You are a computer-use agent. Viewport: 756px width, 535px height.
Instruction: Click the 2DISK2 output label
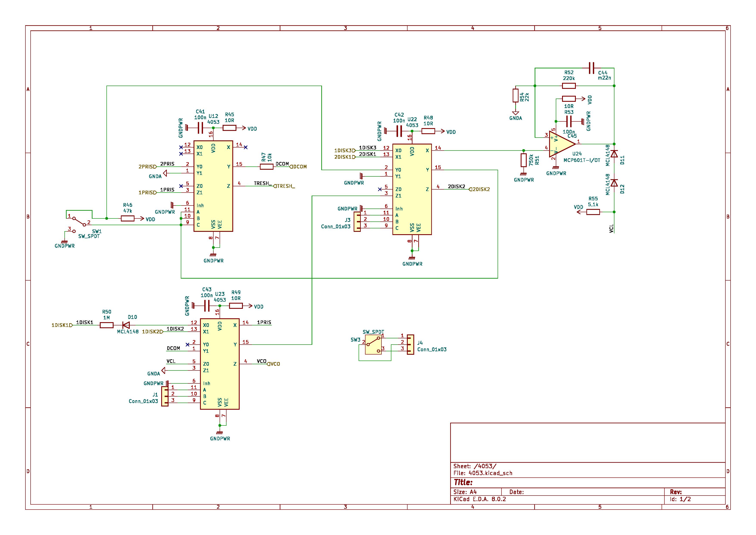point(480,189)
